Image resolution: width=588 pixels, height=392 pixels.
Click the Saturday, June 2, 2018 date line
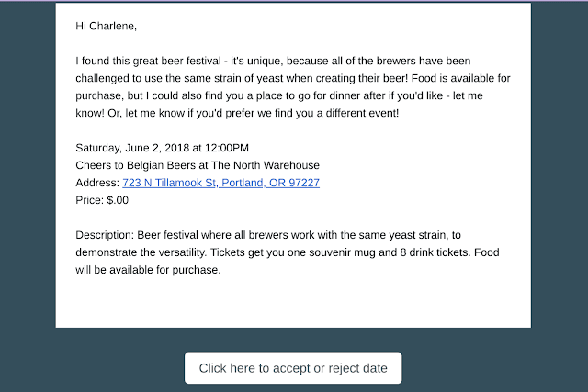[x=162, y=148]
